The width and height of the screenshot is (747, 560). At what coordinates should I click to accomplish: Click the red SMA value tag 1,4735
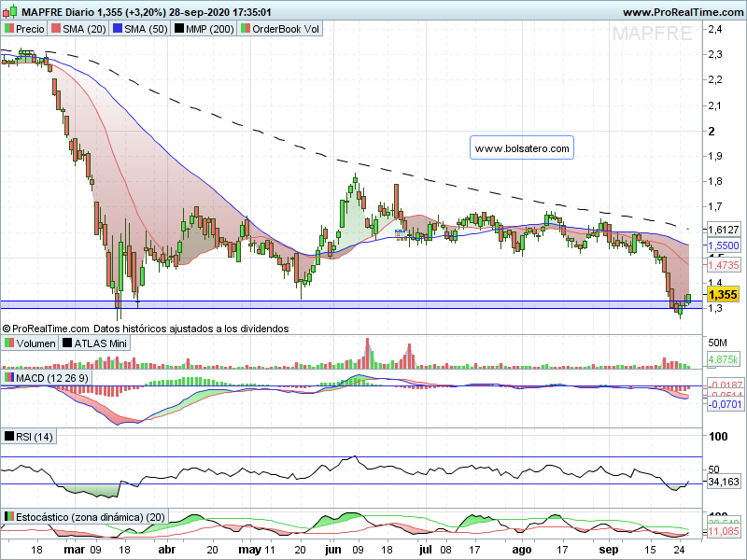tap(724, 265)
